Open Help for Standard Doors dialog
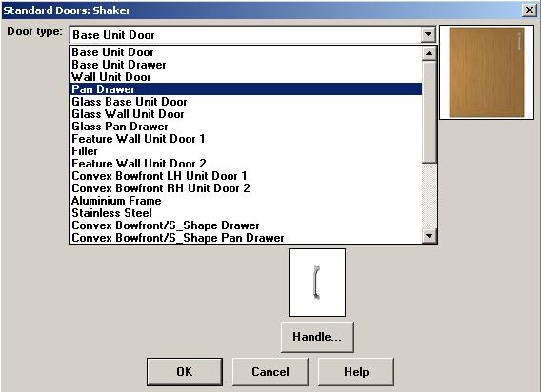The image size is (541, 392). click(x=356, y=372)
